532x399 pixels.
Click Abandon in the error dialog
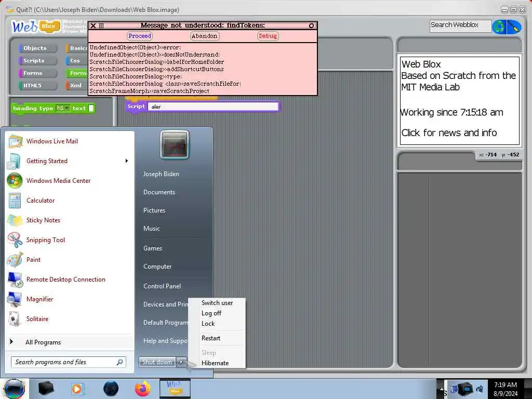204,36
